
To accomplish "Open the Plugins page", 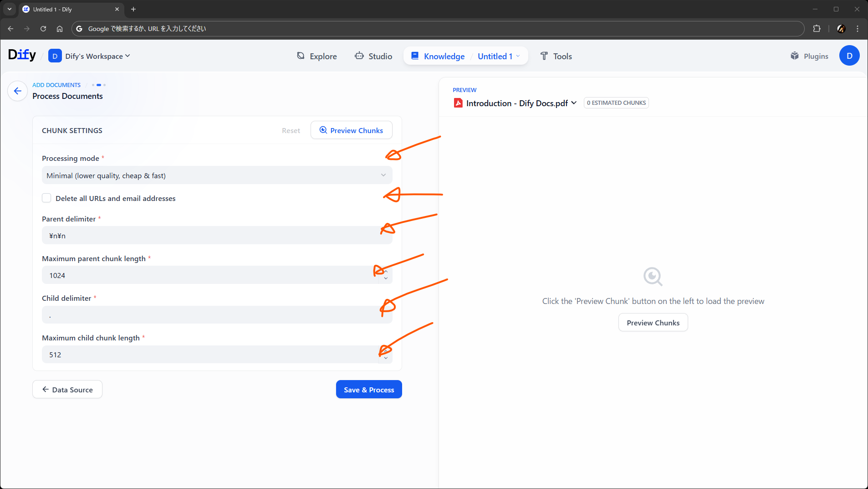I will (x=809, y=56).
